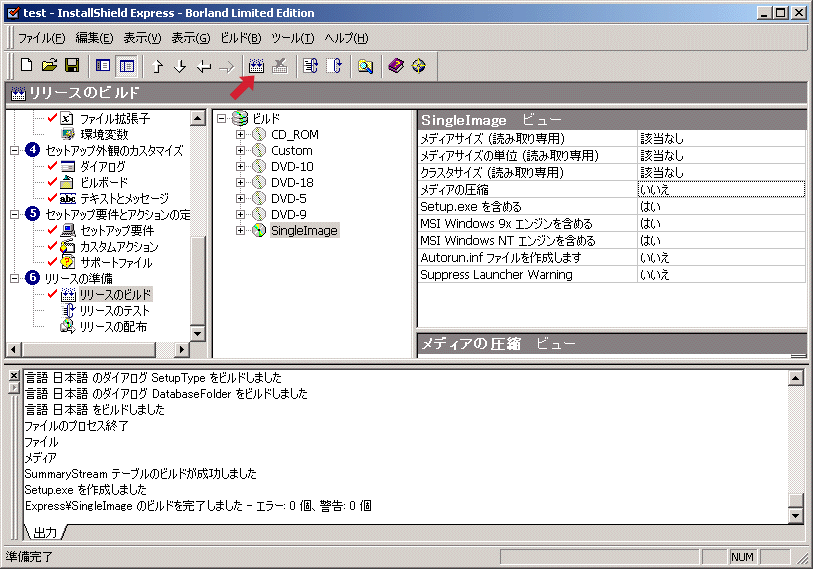
Task: Expand the CD_ROM node
Action: click(240, 135)
